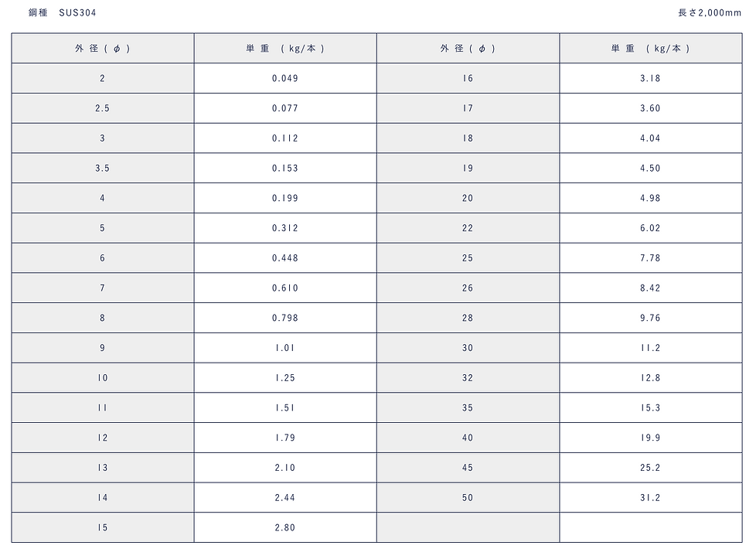756x559 pixels.
Task: Click the weight value 0.049
Action: pos(284,78)
